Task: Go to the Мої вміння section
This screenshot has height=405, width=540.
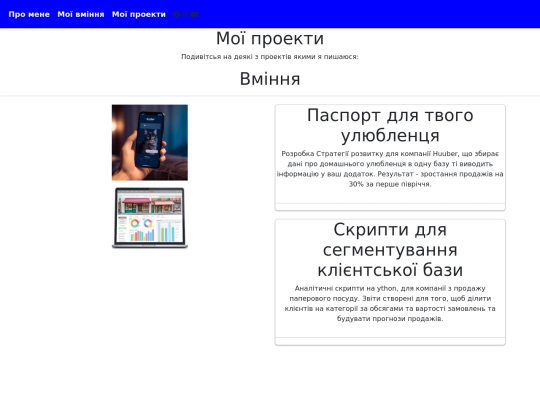Action: [81, 14]
